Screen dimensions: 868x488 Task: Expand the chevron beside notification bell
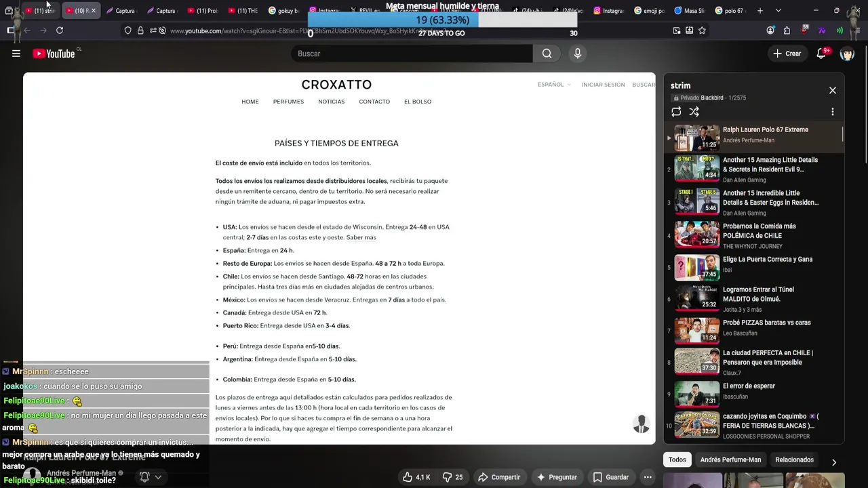pyautogui.click(x=158, y=477)
